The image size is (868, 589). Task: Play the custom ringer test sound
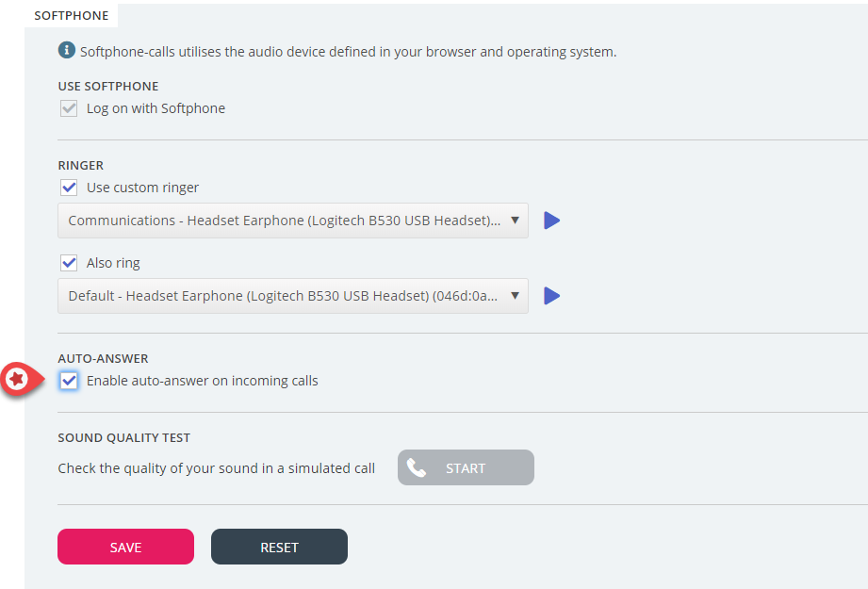552,221
